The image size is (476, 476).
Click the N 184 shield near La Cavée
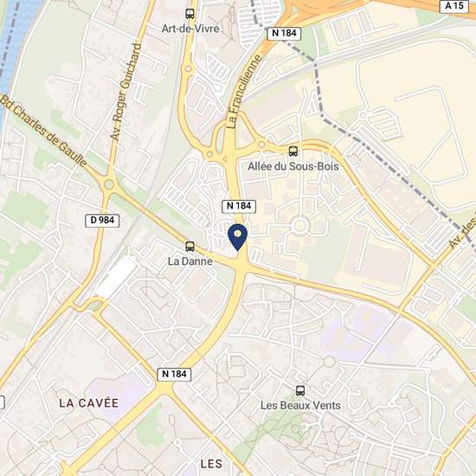(174, 374)
